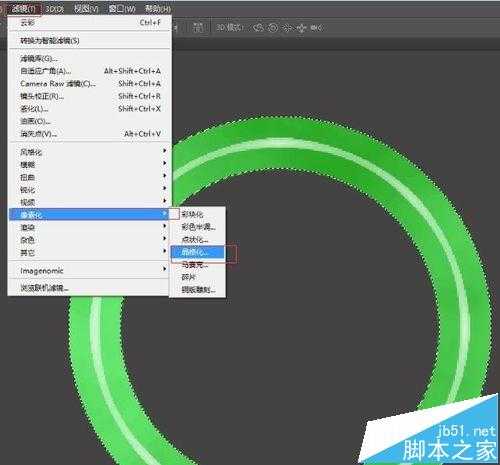Select 彩色半调 (Color Halftone) filter
The height and width of the screenshot is (465, 500).
point(198,227)
